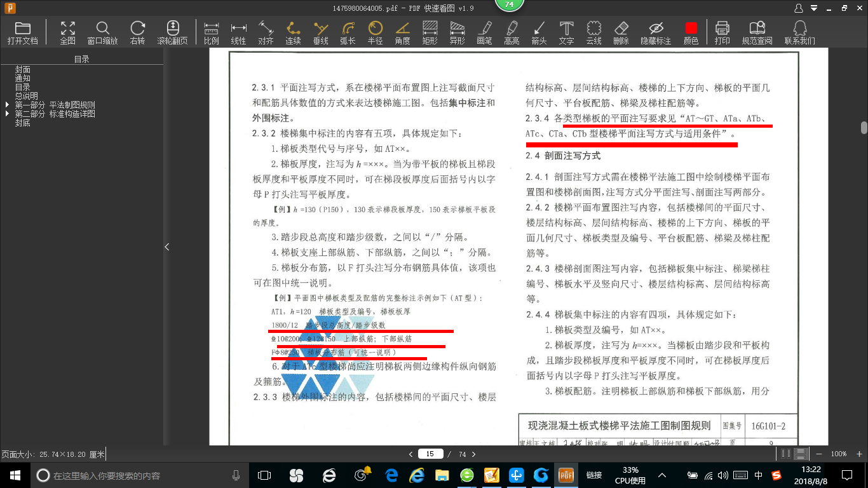Select the 线性 linear measure tool
The height and width of the screenshot is (488, 868).
coord(238,32)
